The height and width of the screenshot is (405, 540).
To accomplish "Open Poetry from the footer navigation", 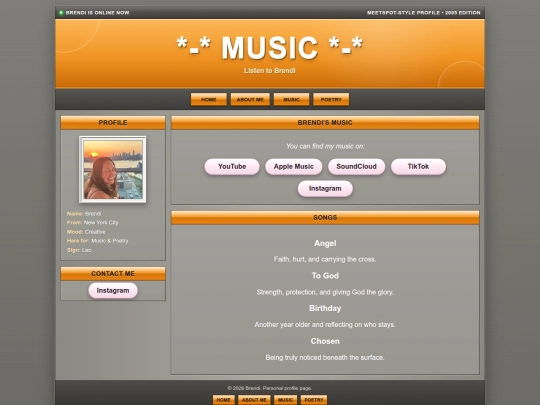I will [314, 400].
